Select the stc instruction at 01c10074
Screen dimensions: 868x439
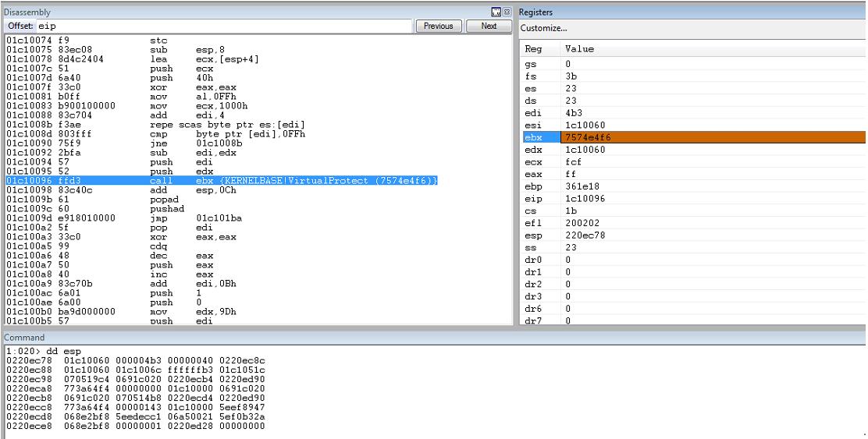click(x=87, y=41)
